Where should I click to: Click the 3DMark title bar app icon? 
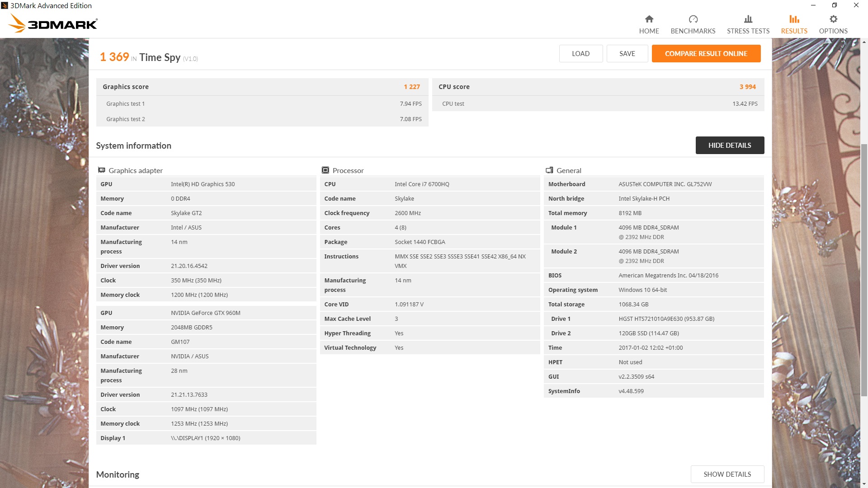click(x=5, y=5)
